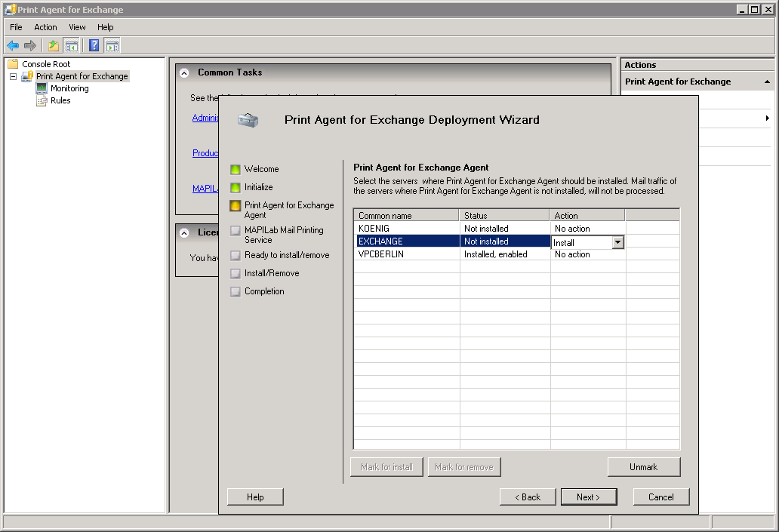This screenshot has height=532, width=779.
Task: Click the application icon in the title bar
Action: point(10,10)
